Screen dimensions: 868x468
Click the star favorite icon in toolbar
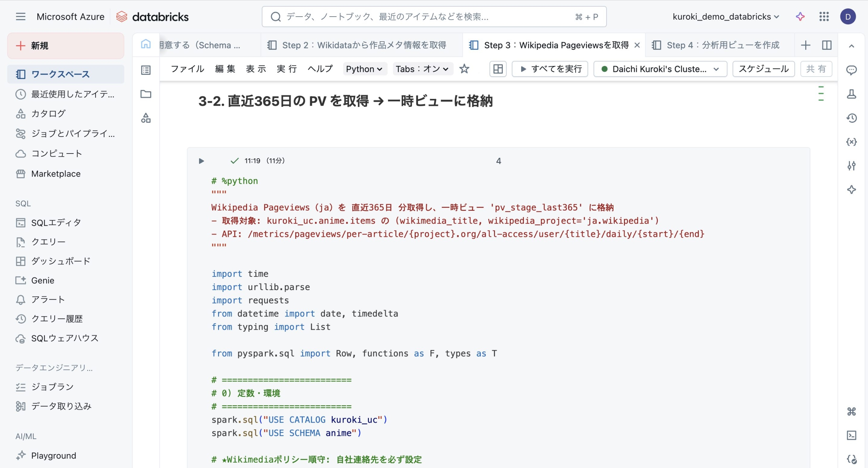pyautogui.click(x=464, y=69)
